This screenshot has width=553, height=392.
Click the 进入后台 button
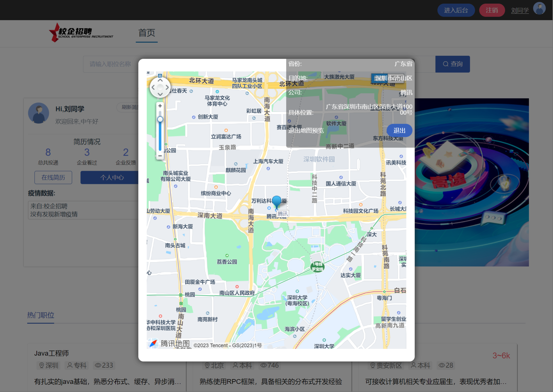click(456, 10)
